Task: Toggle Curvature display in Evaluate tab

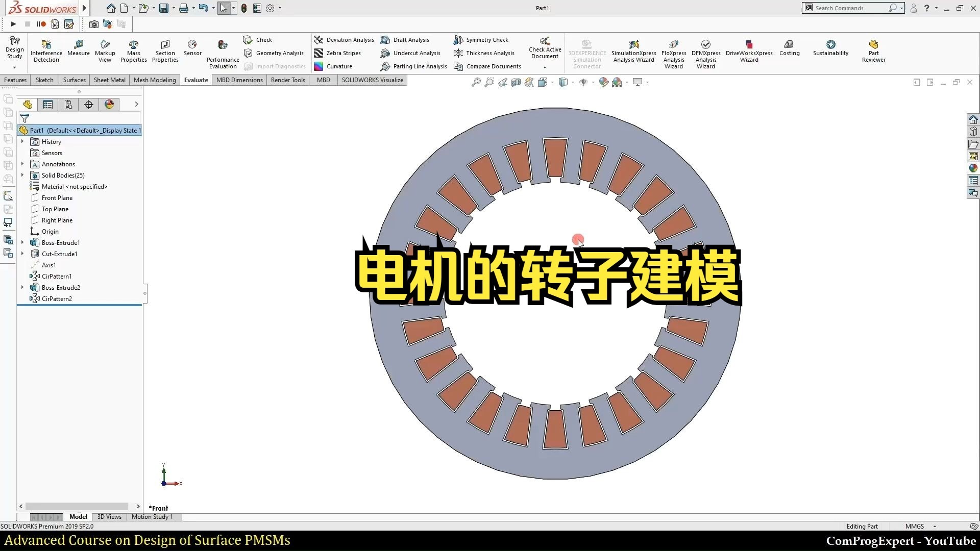Action: (x=334, y=66)
